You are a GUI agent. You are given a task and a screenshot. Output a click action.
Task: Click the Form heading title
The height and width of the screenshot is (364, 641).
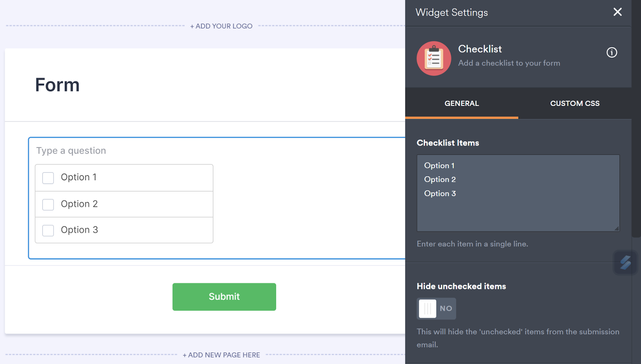[57, 85]
